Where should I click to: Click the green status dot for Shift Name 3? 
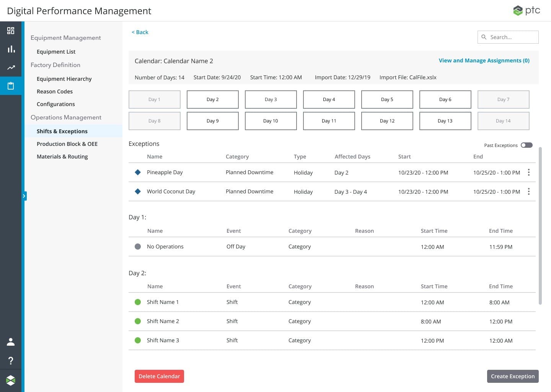pyautogui.click(x=138, y=340)
